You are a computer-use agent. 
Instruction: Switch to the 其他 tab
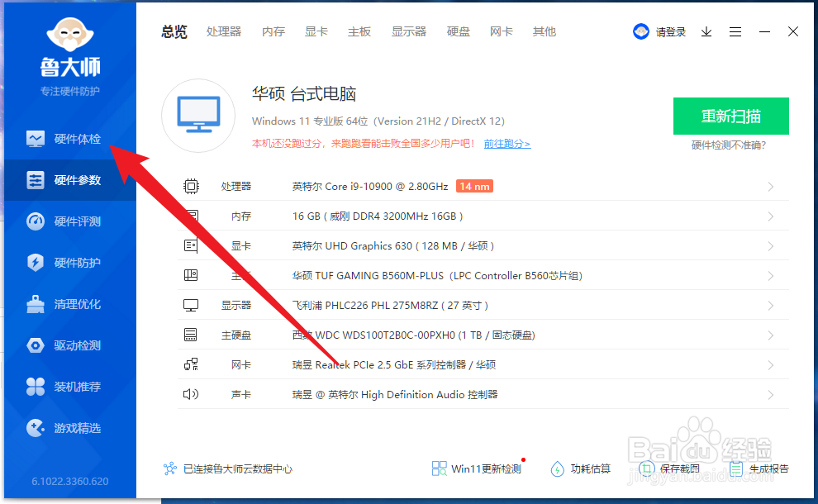(x=545, y=32)
